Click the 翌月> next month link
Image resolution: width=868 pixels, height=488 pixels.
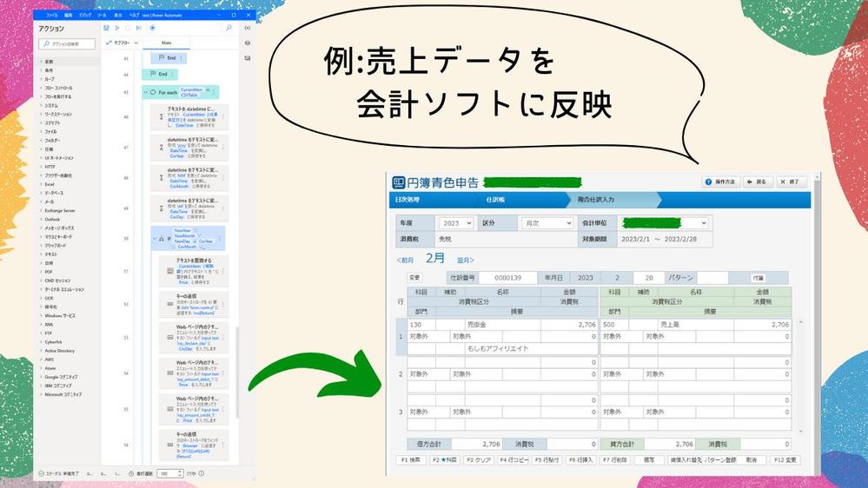point(466,260)
